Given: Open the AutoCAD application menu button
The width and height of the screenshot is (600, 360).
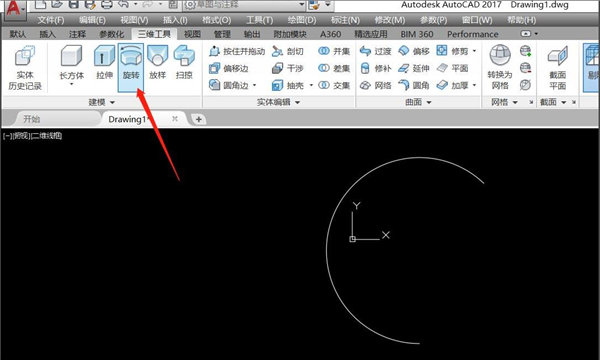Looking at the screenshot, I should (14, 8).
